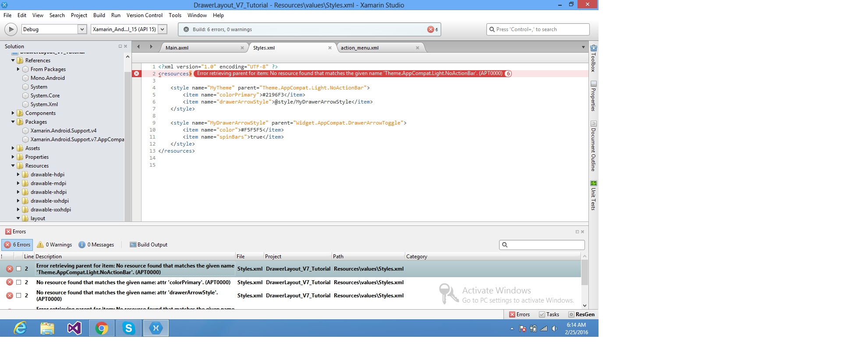Open the Toolbox side panel

tap(593, 58)
